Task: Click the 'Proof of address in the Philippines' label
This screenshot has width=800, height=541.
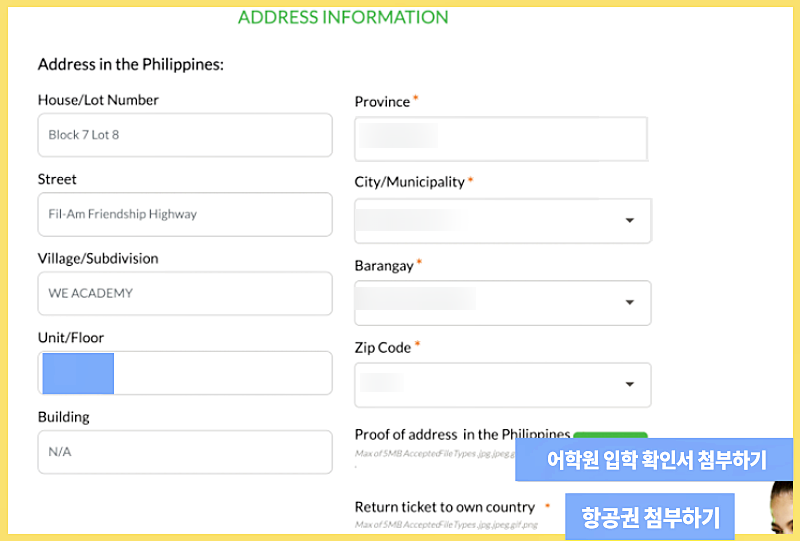Action: coord(462,434)
